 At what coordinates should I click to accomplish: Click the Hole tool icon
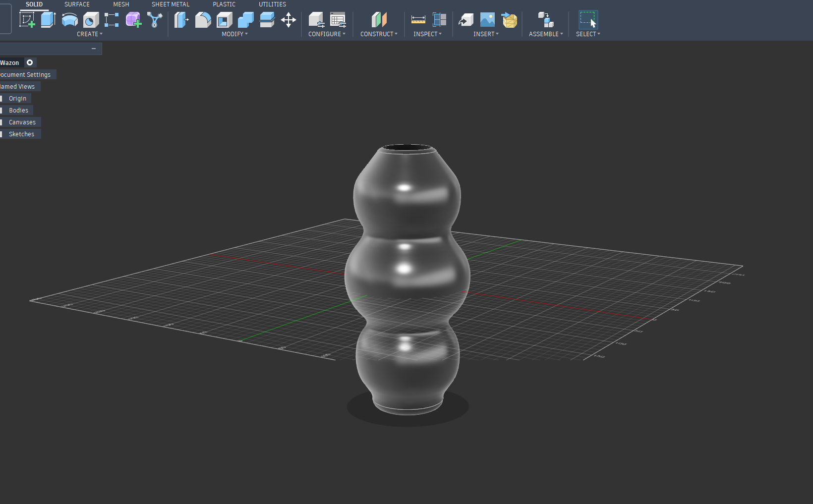tap(91, 20)
